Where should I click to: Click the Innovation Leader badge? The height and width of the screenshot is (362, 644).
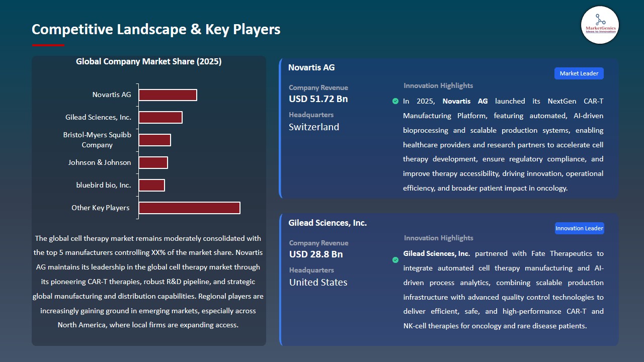click(x=579, y=228)
